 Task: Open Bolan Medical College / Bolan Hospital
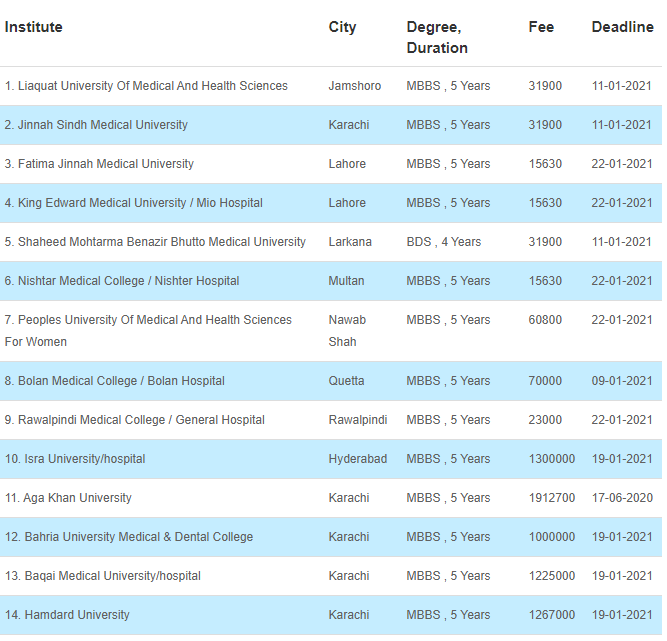[114, 381]
